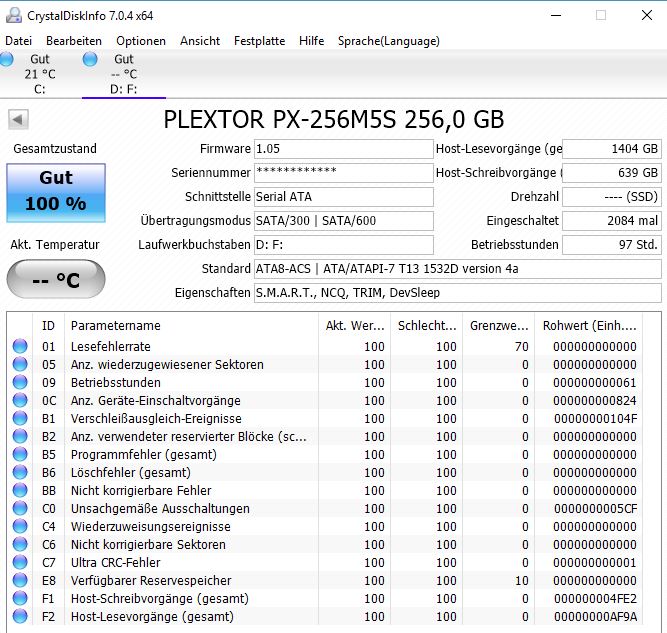Click the Akt. Temperatur label
667x633 pixels.
[55, 245]
